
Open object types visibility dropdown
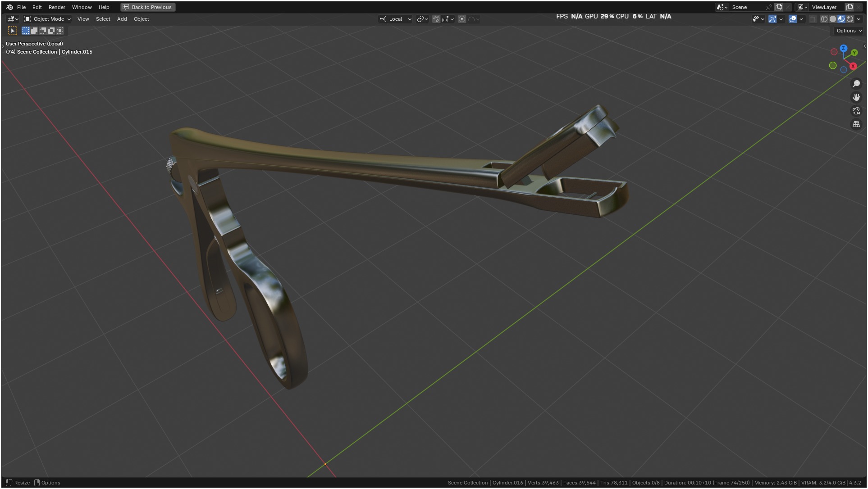758,19
